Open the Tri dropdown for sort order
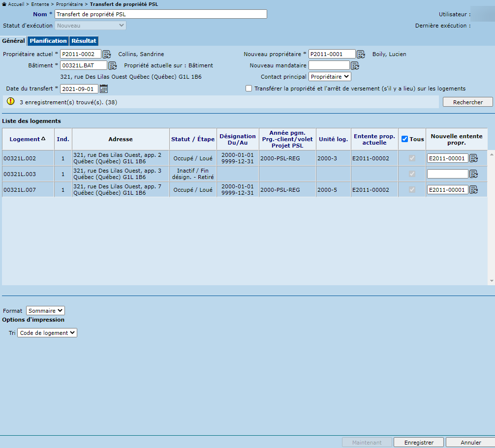This screenshot has width=495, height=448. (47, 333)
